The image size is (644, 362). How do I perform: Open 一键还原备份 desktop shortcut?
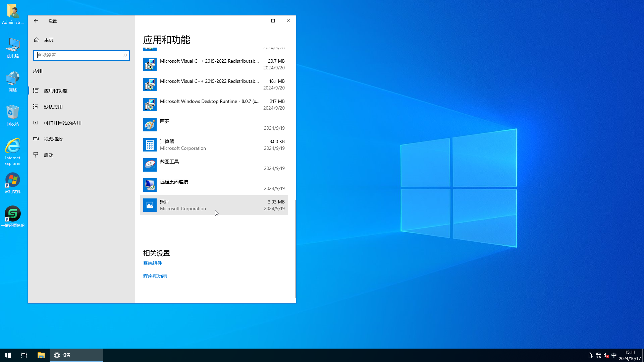13,217
